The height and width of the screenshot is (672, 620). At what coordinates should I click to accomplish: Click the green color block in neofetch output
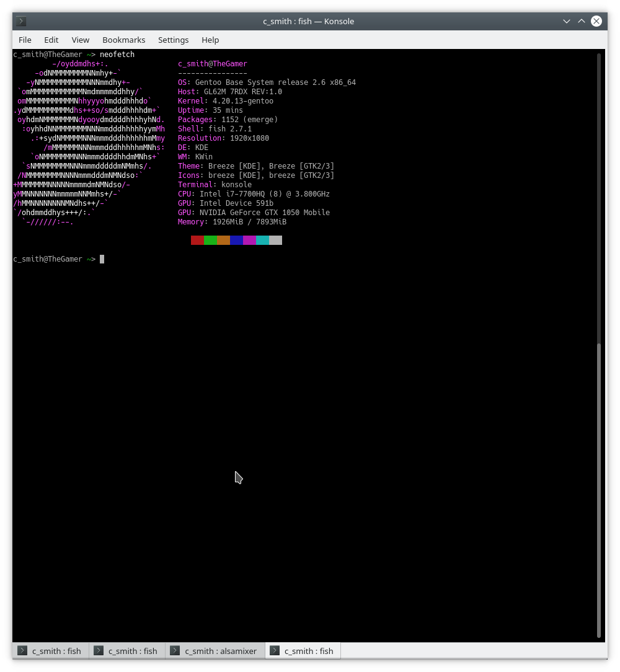(x=211, y=241)
